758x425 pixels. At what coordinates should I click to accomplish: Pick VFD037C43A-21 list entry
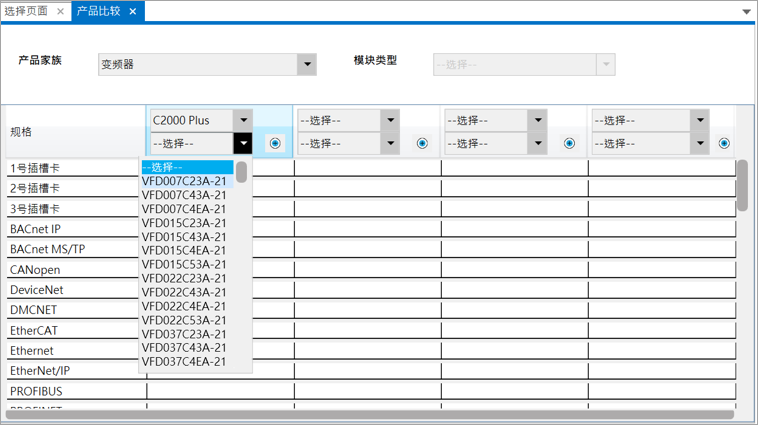184,348
